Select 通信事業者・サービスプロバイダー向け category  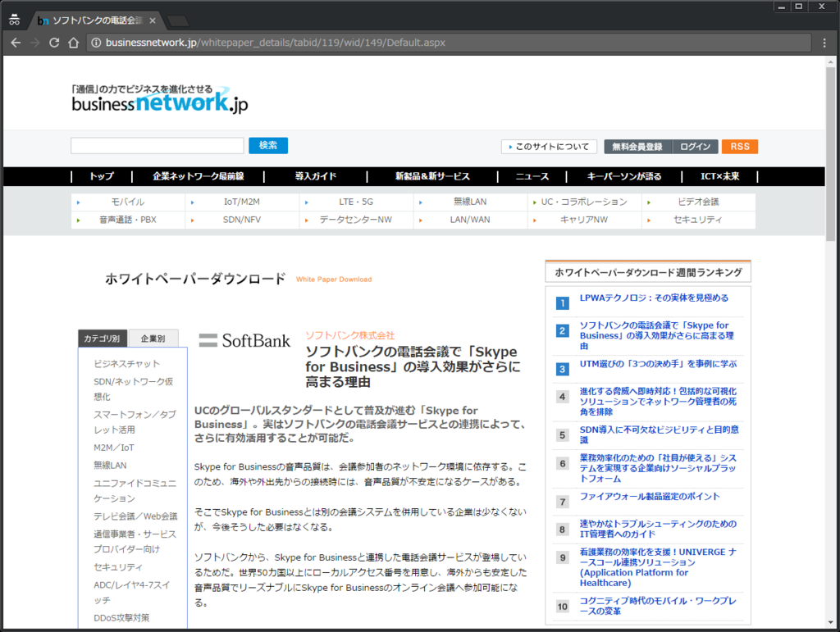point(135,542)
